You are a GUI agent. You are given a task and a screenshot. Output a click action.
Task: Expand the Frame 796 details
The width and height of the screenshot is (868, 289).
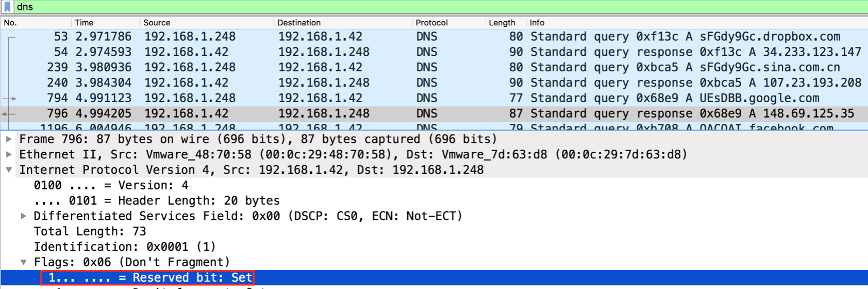pos(9,139)
